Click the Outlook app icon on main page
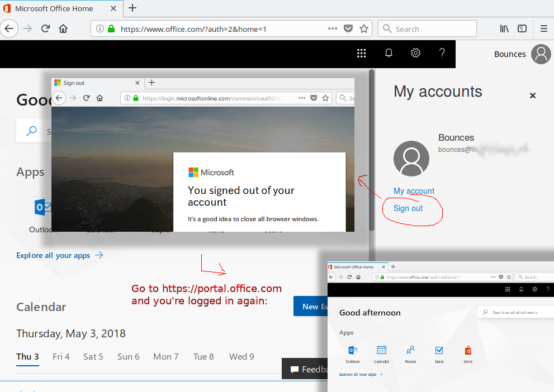 tap(42, 207)
